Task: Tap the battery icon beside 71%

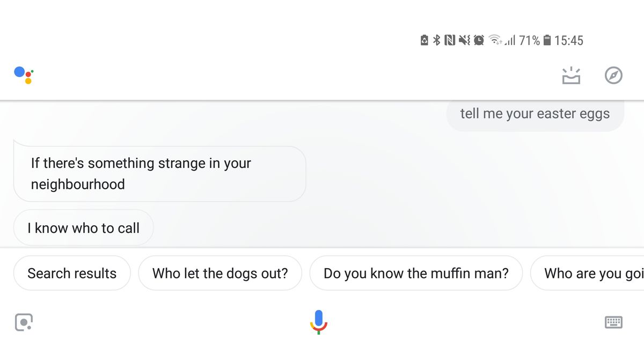Action: [547, 40]
